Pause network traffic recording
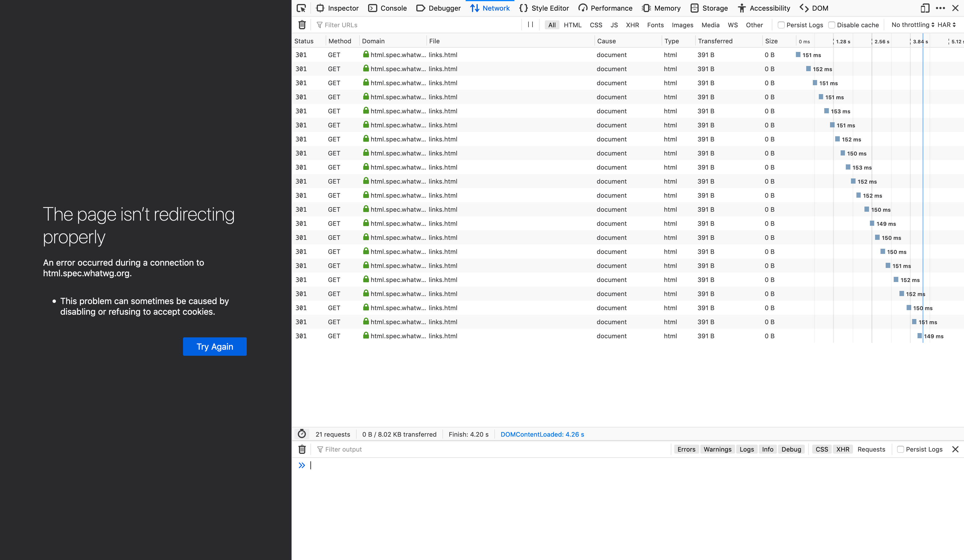The height and width of the screenshot is (560, 964). point(530,24)
